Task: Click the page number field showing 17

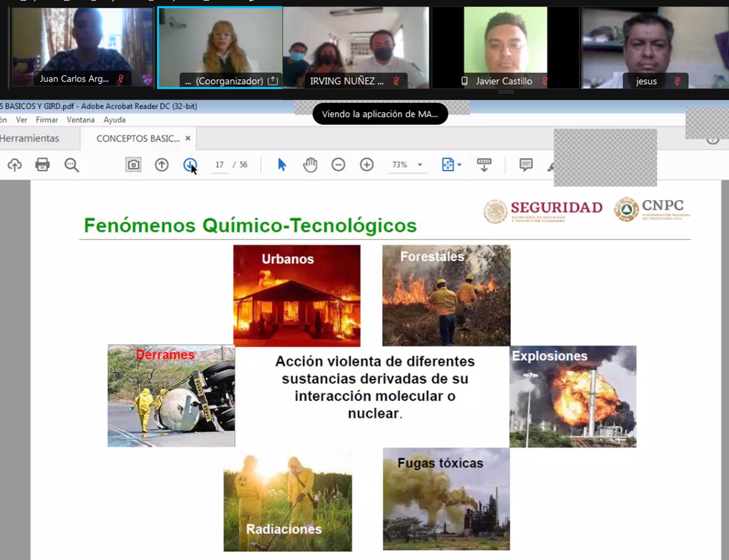Action: 219,165
